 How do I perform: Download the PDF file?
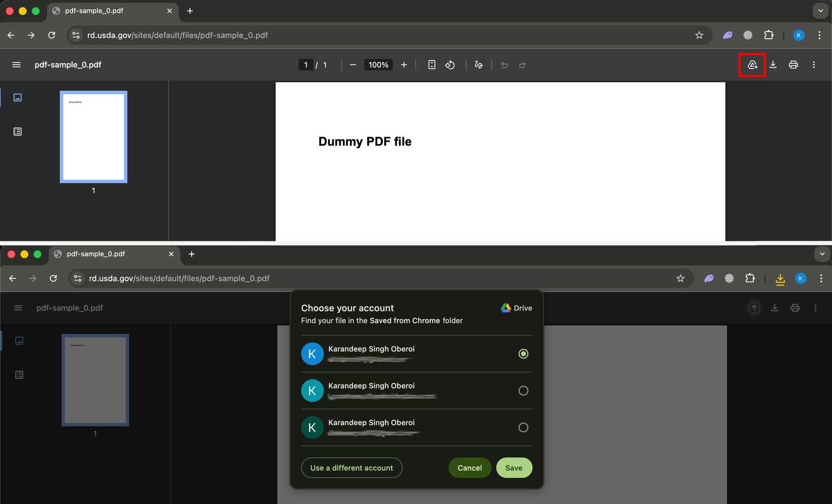tap(773, 65)
